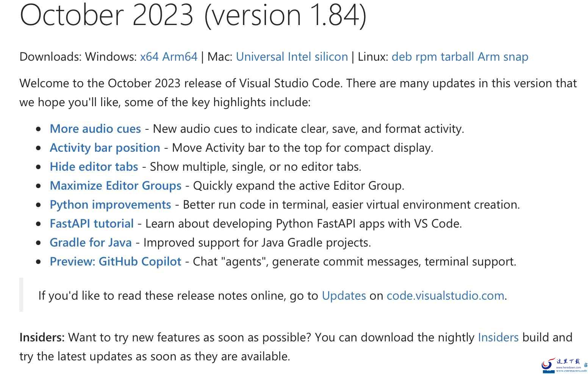Screen dimensions: 588x374
Task: Click the Windows x64 download link
Action: click(x=149, y=57)
